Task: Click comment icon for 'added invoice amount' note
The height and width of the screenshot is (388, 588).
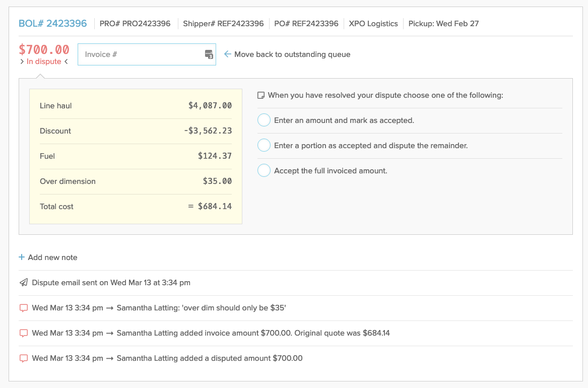Action: (24, 333)
